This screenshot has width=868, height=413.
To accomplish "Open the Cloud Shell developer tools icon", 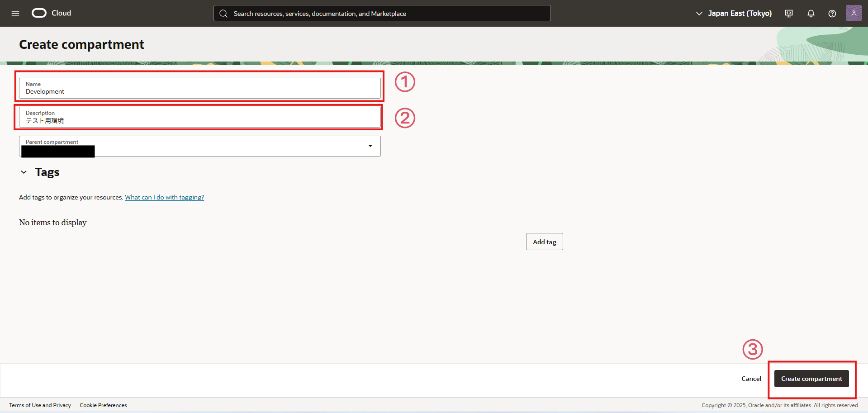I will (x=789, y=14).
